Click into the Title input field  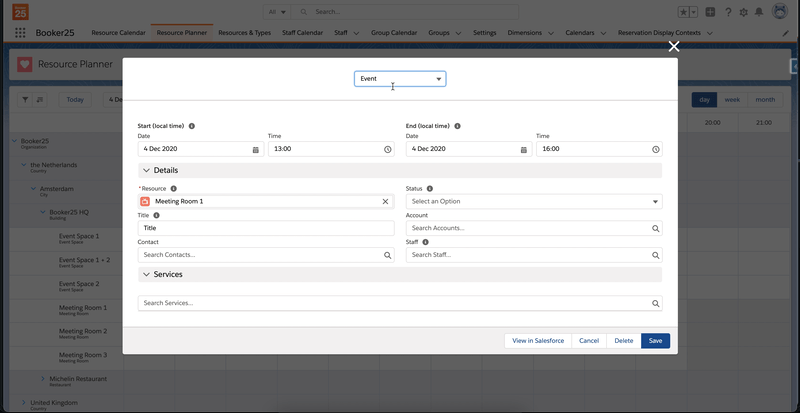pos(266,228)
